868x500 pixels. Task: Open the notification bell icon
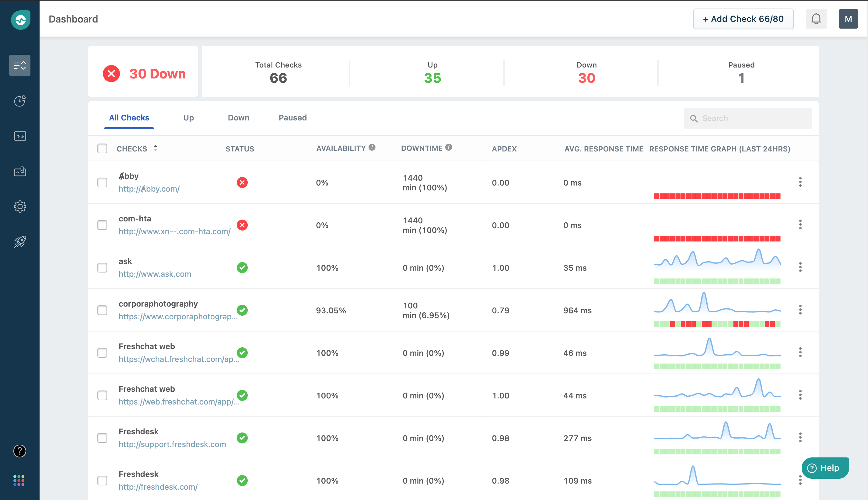pyautogui.click(x=816, y=19)
